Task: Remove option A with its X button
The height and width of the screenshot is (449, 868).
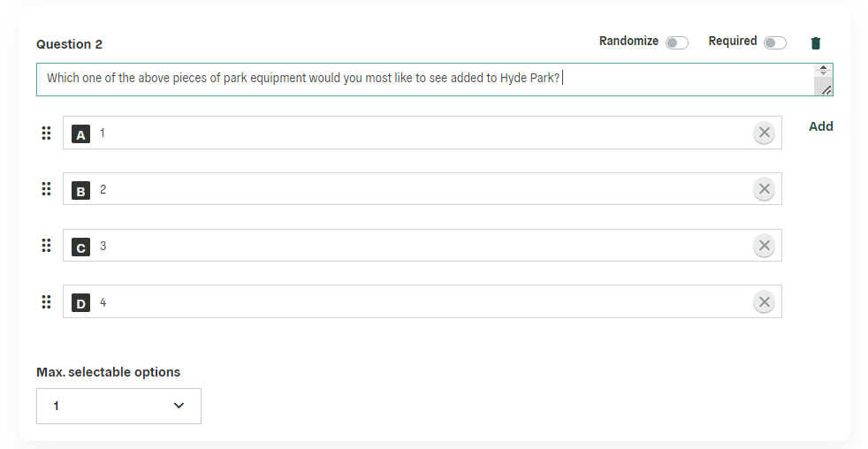Action: 764,133
